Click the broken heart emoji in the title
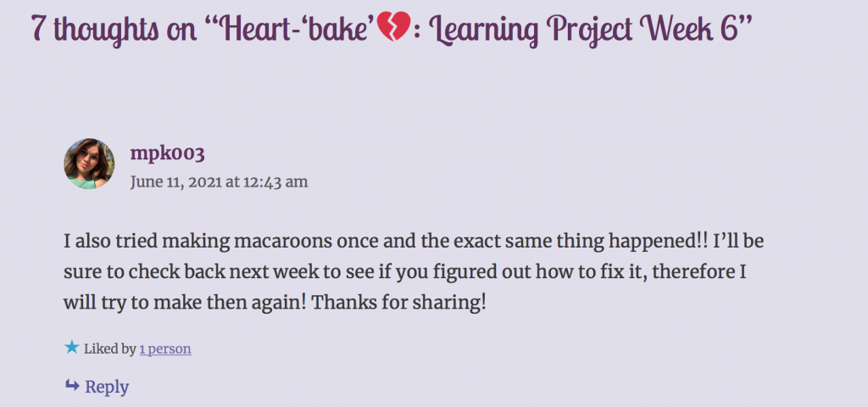The image size is (868, 407). pyautogui.click(x=393, y=26)
